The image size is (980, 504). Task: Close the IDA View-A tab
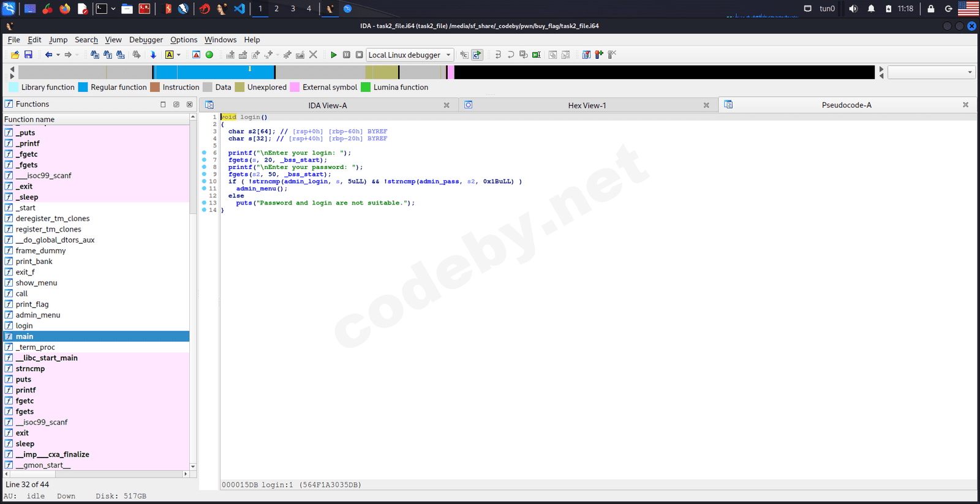[447, 105]
